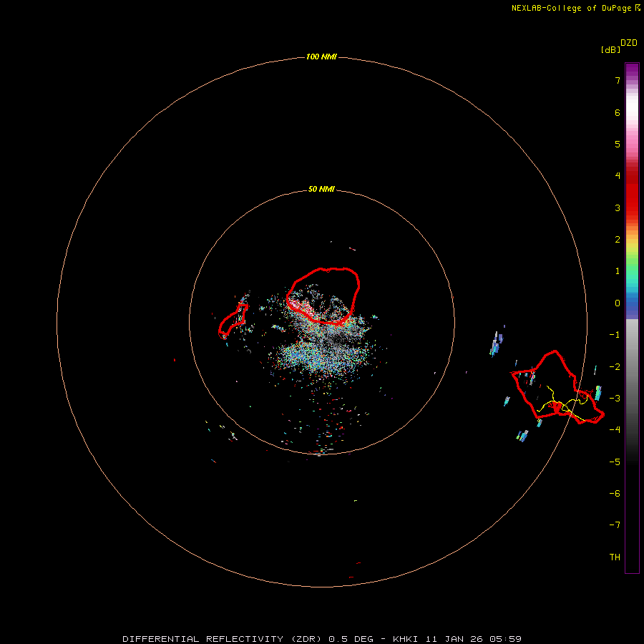Click the 2 tick label on color scale
The image size is (644, 644).
click(x=618, y=240)
